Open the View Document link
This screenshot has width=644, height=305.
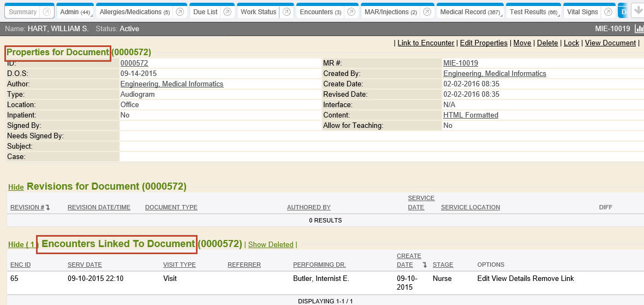coord(610,43)
